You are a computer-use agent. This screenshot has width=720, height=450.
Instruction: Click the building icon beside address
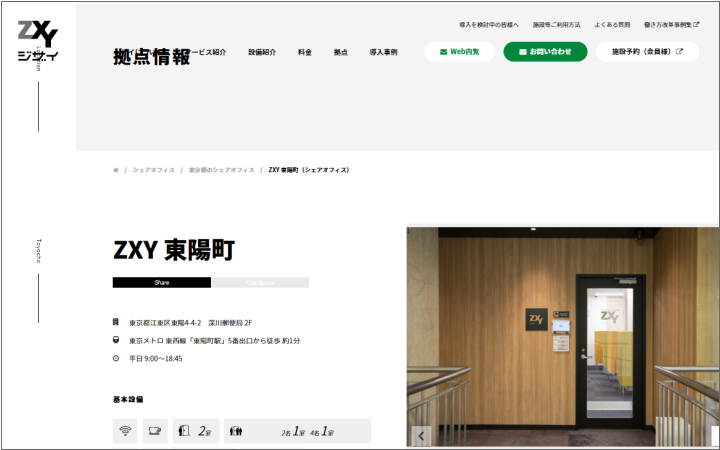pos(116,322)
